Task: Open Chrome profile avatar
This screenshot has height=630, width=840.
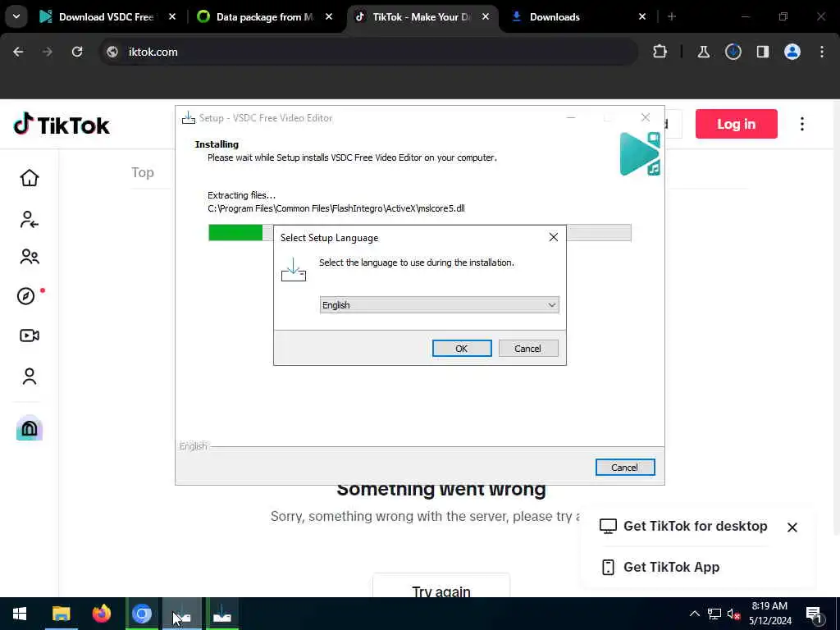Action: tap(792, 52)
